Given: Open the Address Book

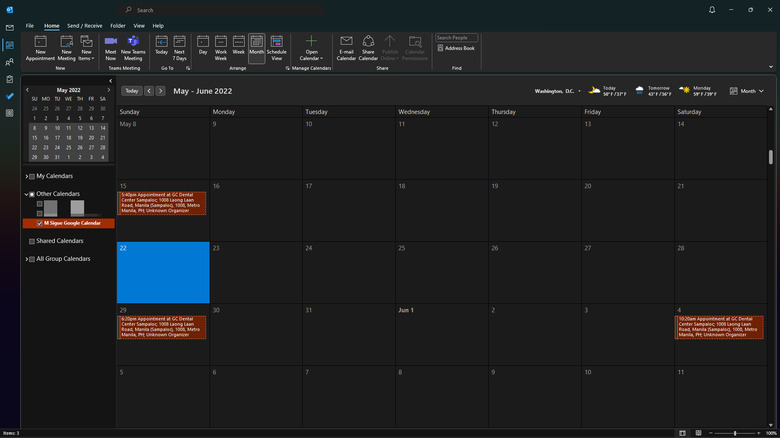Looking at the screenshot, I should (x=456, y=48).
